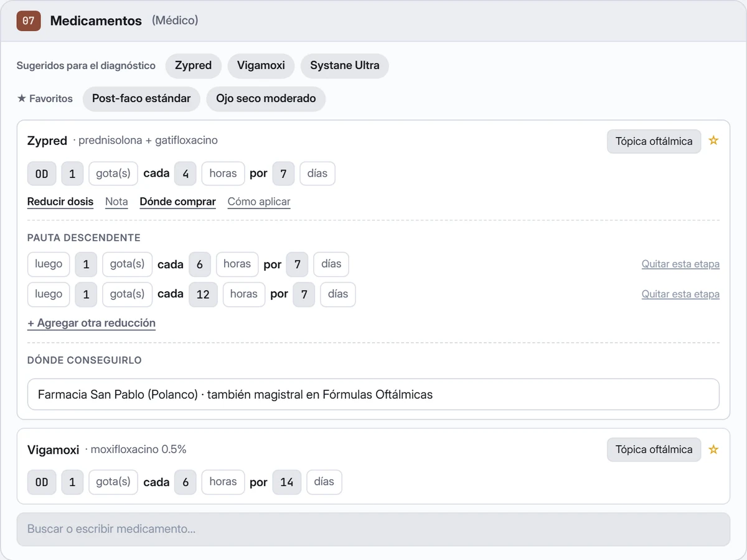Add suggested medication Vigamoxi chip
This screenshot has width=747, height=560.
(261, 66)
